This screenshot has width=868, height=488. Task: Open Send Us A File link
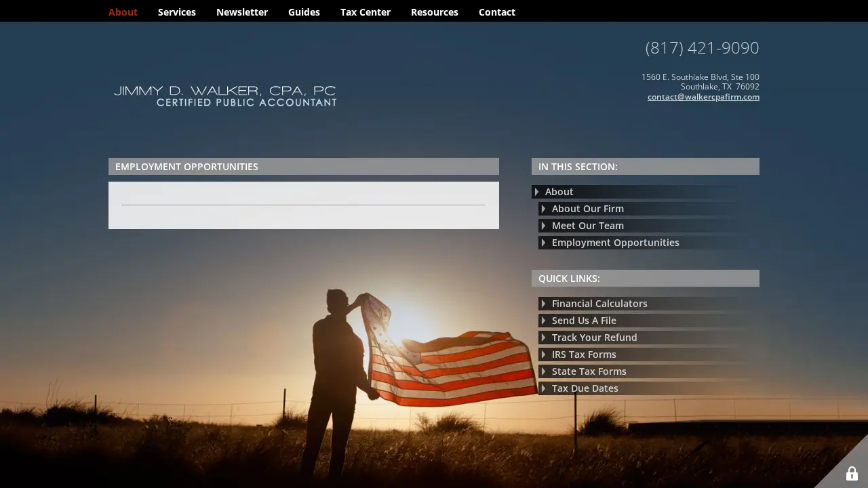(x=649, y=321)
